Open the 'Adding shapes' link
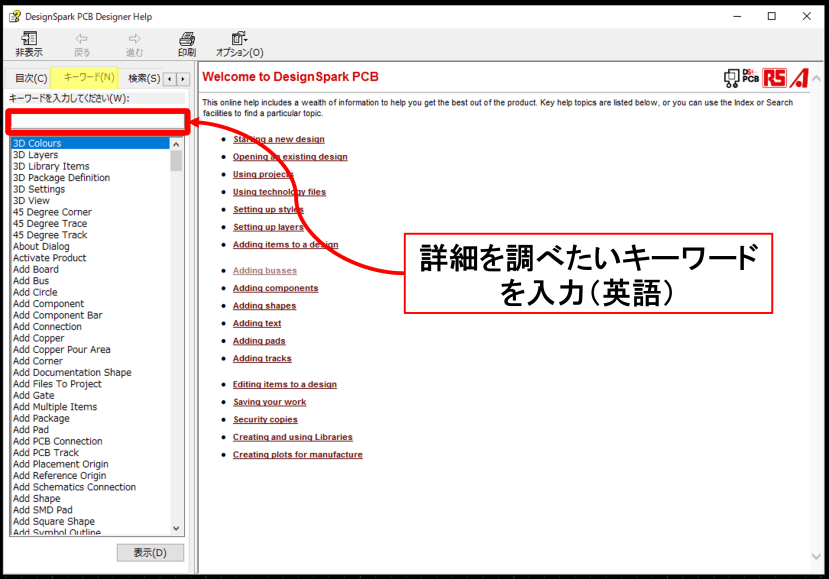The height and width of the screenshot is (579, 829). [x=264, y=306]
